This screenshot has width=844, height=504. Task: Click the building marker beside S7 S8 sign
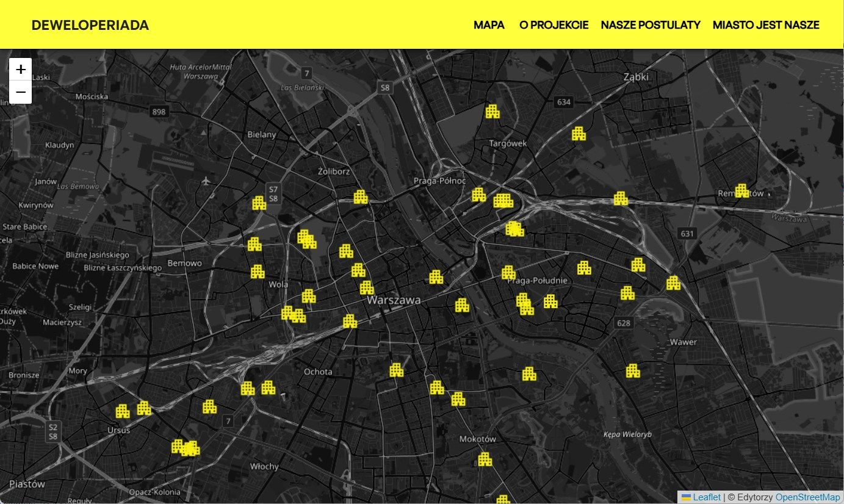point(259,203)
